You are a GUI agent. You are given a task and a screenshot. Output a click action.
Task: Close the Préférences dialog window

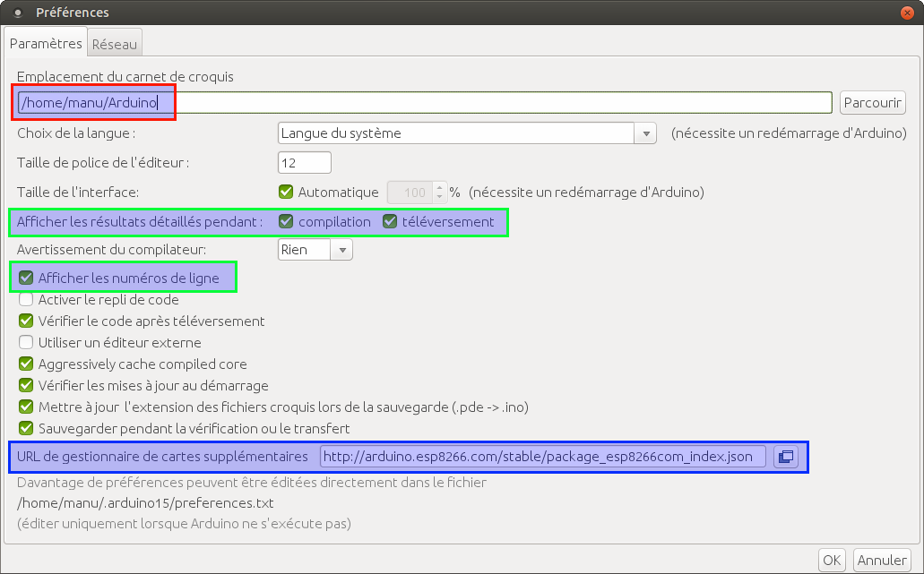pos(910,13)
